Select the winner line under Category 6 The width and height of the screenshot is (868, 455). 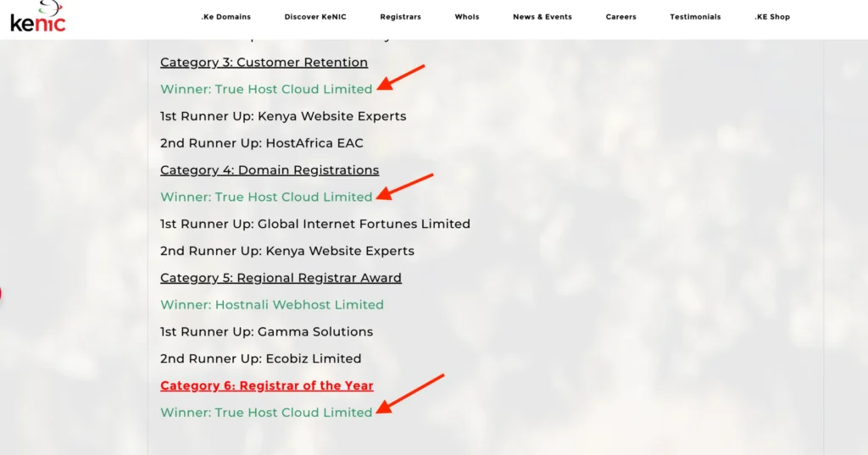pyautogui.click(x=266, y=413)
